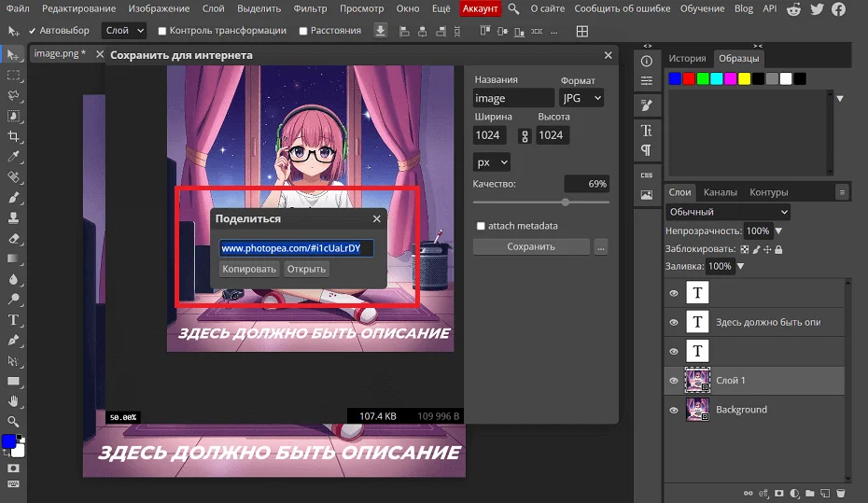Switch to the Каналы tab
The width and height of the screenshot is (868, 503).
coord(720,192)
